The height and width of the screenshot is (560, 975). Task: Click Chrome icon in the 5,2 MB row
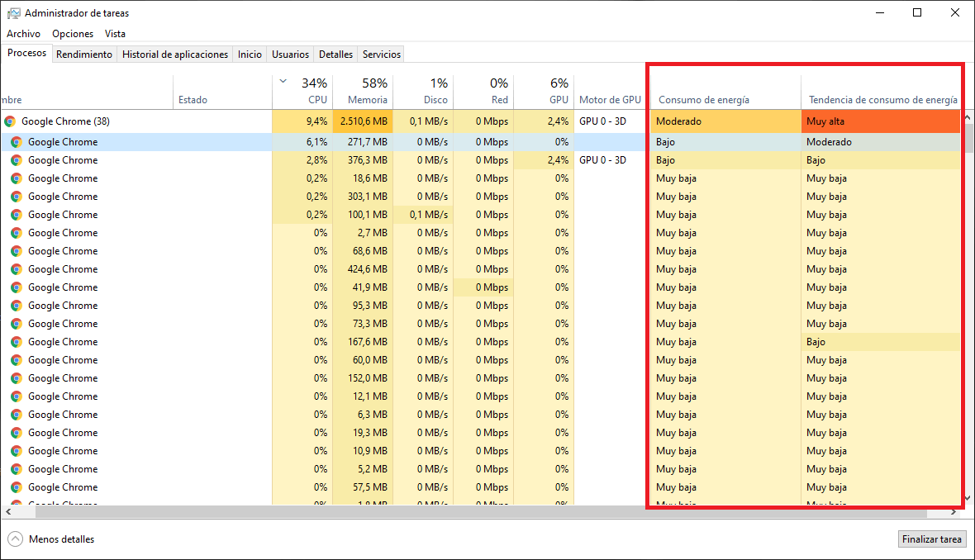(x=17, y=469)
